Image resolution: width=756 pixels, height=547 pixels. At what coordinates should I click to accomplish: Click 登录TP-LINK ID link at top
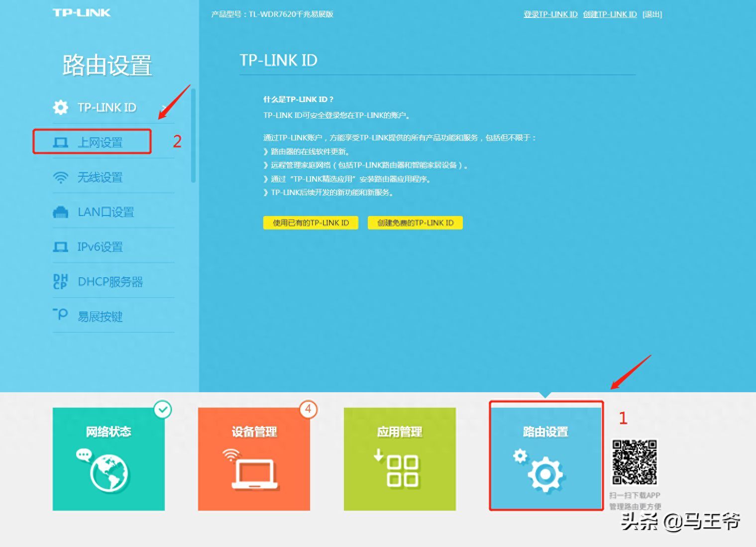coord(550,14)
